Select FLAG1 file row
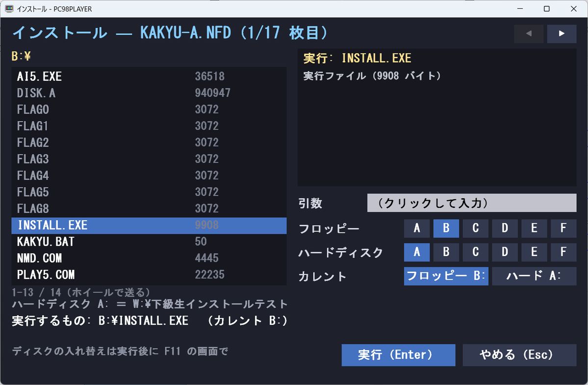Image resolution: width=588 pixels, height=385 pixels. (149, 126)
